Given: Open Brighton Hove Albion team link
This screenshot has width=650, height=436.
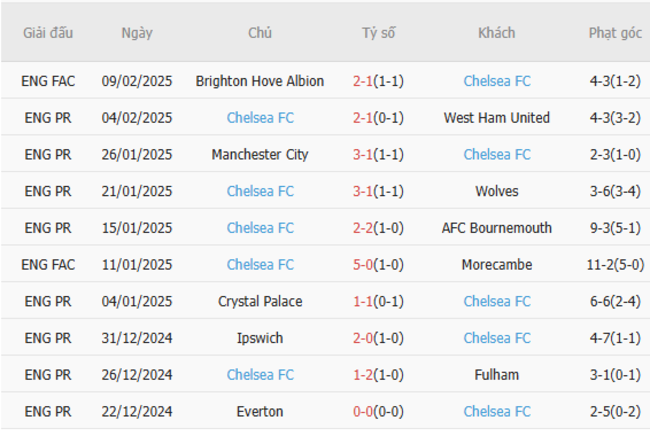Looking at the screenshot, I should click(260, 81).
